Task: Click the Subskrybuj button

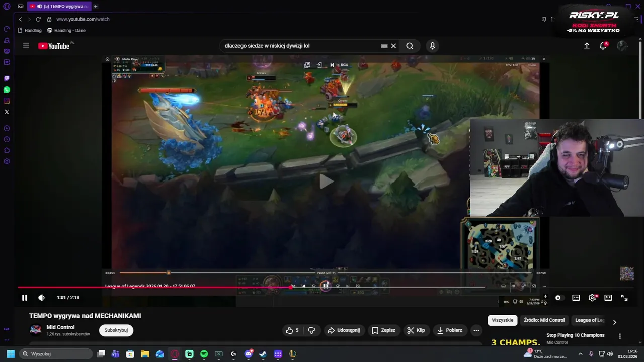Action: coord(116,330)
